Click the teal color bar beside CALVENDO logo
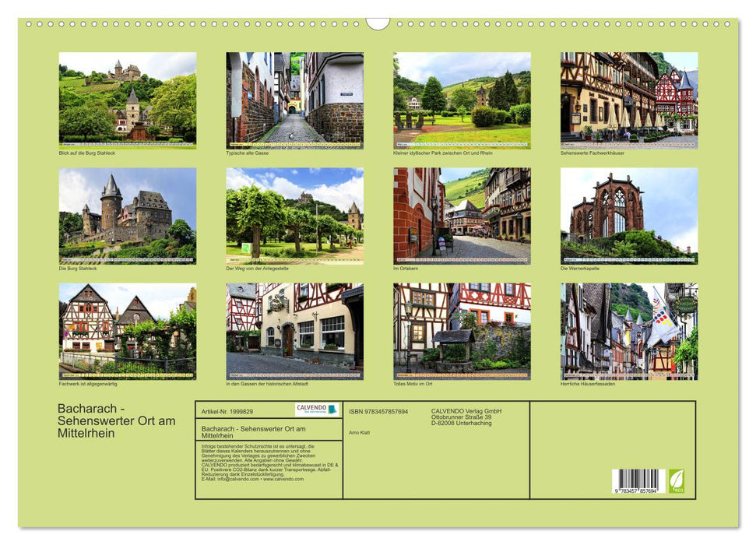Image resolution: width=756 pixels, height=545 pixels. (333, 409)
